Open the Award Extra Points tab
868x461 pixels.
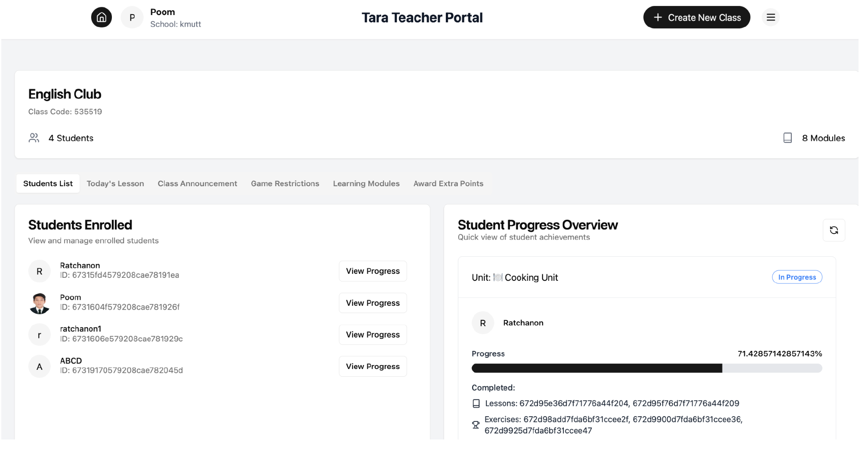[448, 183]
